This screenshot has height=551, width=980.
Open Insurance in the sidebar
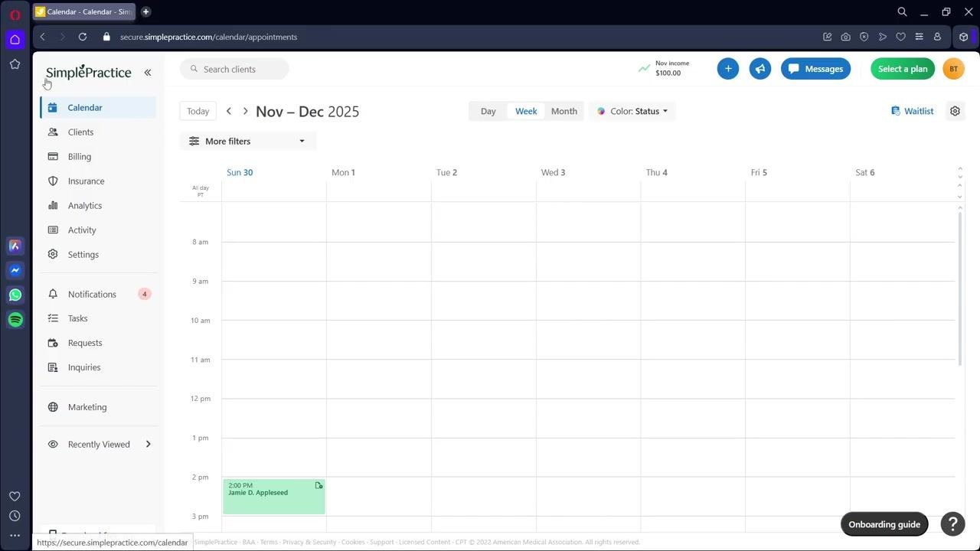(98, 181)
